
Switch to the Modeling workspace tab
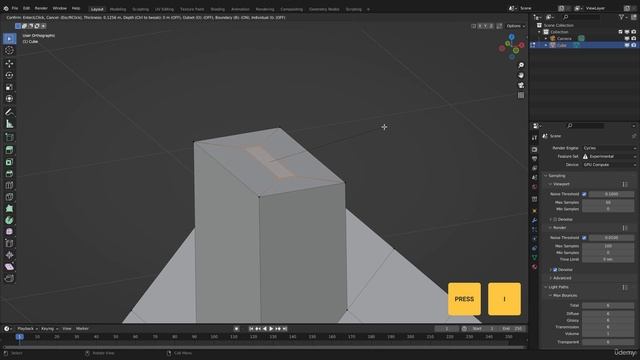[x=118, y=9]
